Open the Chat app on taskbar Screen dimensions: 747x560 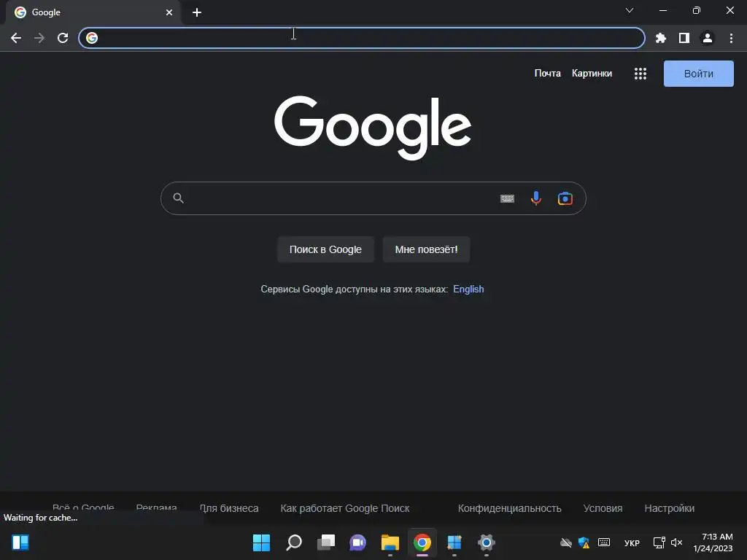[357, 542]
